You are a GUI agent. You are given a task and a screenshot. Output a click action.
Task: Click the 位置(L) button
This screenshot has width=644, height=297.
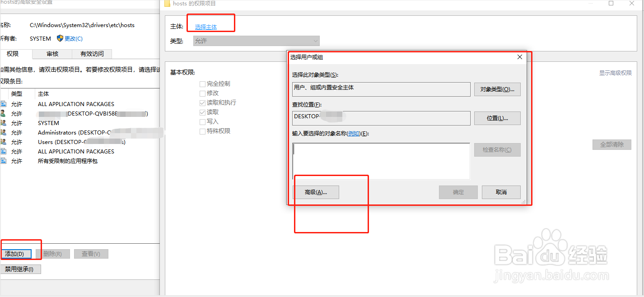click(497, 118)
